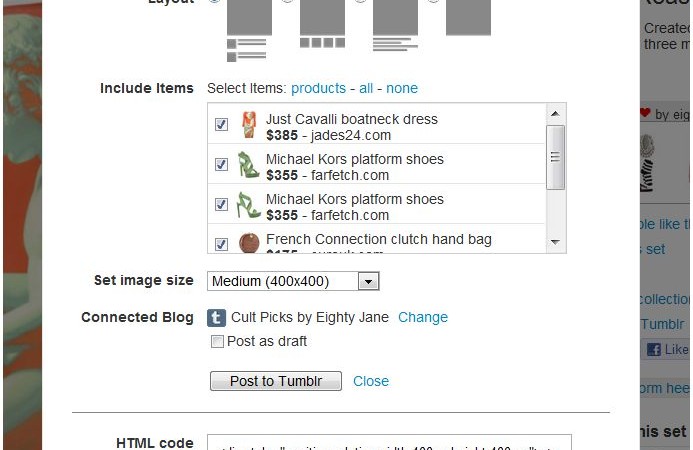Image resolution: width=693 pixels, height=450 pixels.
Task: Click the items list scrollbar handle
Action: (556, 157)
